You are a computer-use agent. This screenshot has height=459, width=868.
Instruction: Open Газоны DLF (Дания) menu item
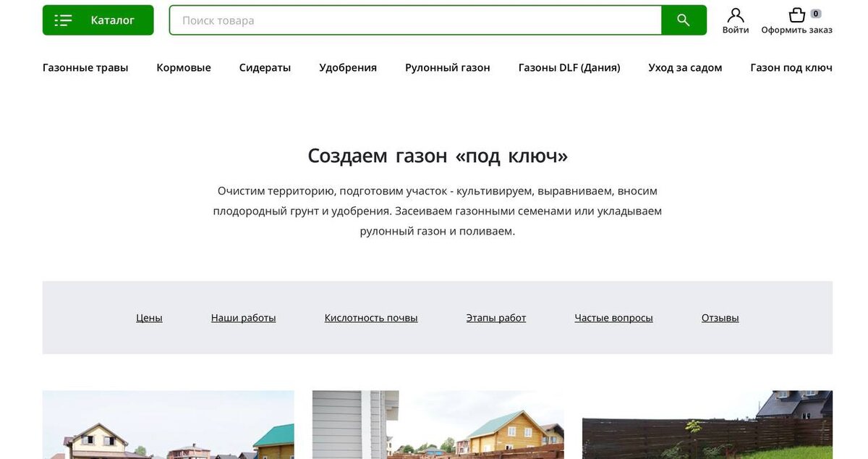569,67
